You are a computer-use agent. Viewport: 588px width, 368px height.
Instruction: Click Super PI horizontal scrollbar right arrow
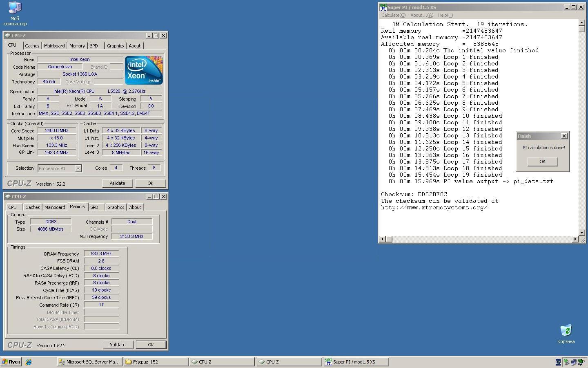(575, 239)
